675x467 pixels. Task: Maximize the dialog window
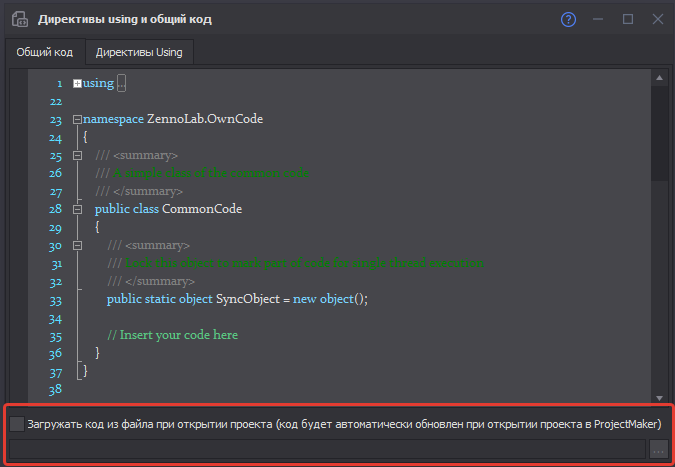(x=628, y=19)
